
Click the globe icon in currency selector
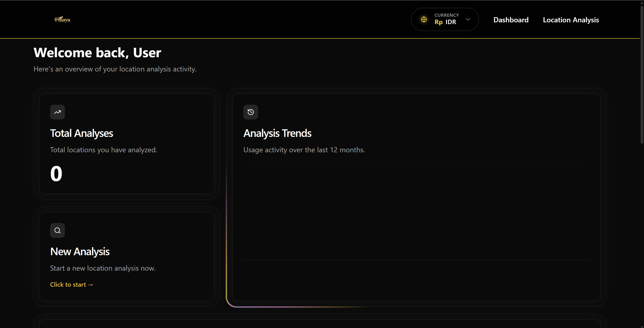[424, 19]
